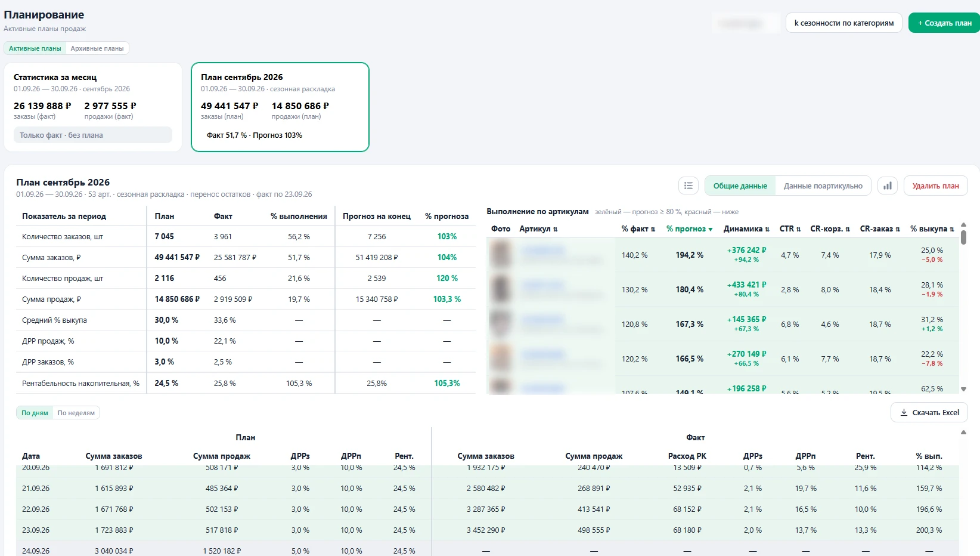The height and width of the screenshot is (556, 980).
Task: Click the download icon in Скачать Excel
Action: pyautogui.click(x=904, y=412)
